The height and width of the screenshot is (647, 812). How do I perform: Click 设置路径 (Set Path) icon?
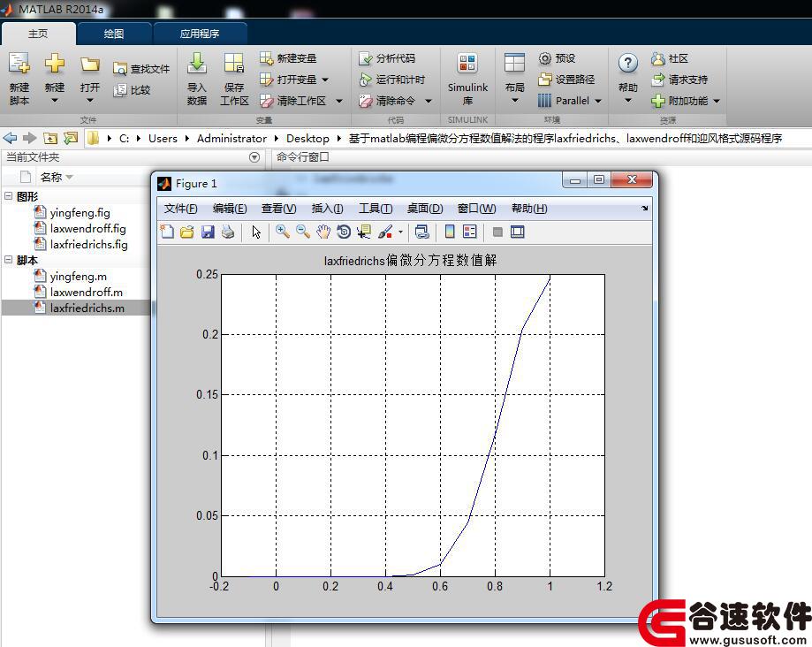(x=544, y=80)
